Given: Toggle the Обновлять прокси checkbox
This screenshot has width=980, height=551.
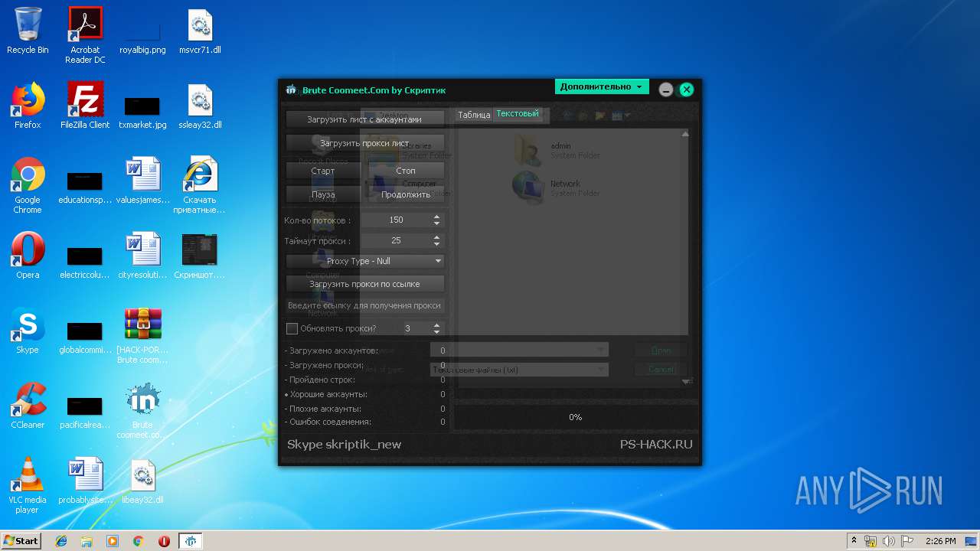Looking at the screenshot, I should point(292,328).
